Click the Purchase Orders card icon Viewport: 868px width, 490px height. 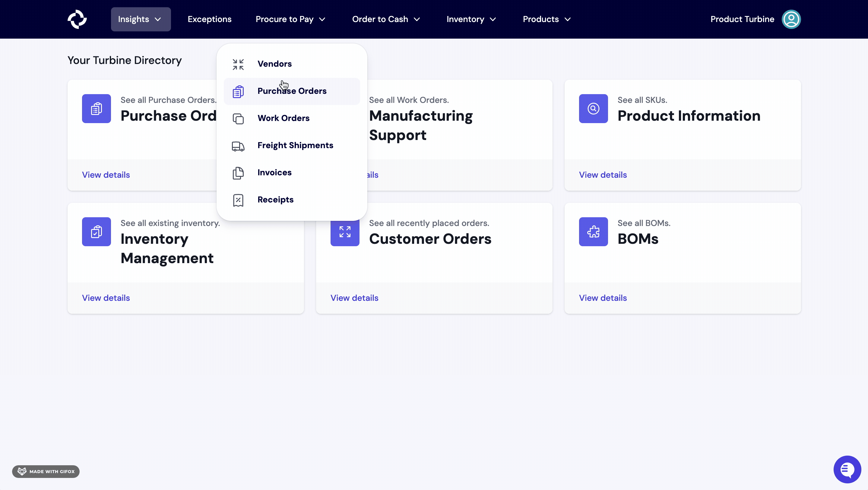point(97,109)
